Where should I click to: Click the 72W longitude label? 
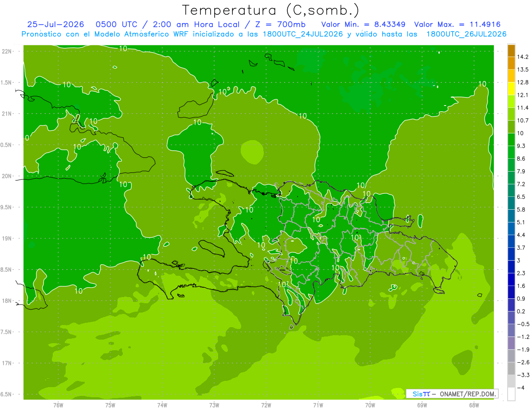[x=266, y=405]
